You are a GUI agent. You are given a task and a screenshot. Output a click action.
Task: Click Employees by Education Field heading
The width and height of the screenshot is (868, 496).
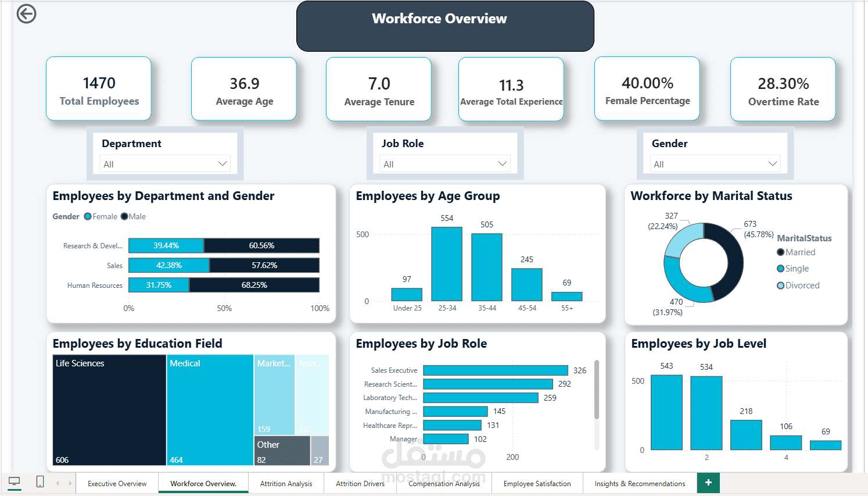[x=138, y=344]
